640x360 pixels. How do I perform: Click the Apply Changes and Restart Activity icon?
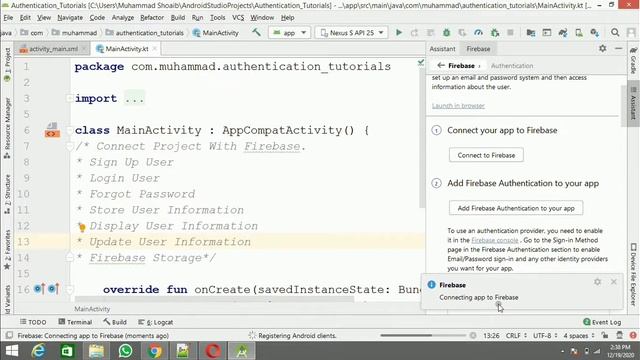(x=414, y=33)
